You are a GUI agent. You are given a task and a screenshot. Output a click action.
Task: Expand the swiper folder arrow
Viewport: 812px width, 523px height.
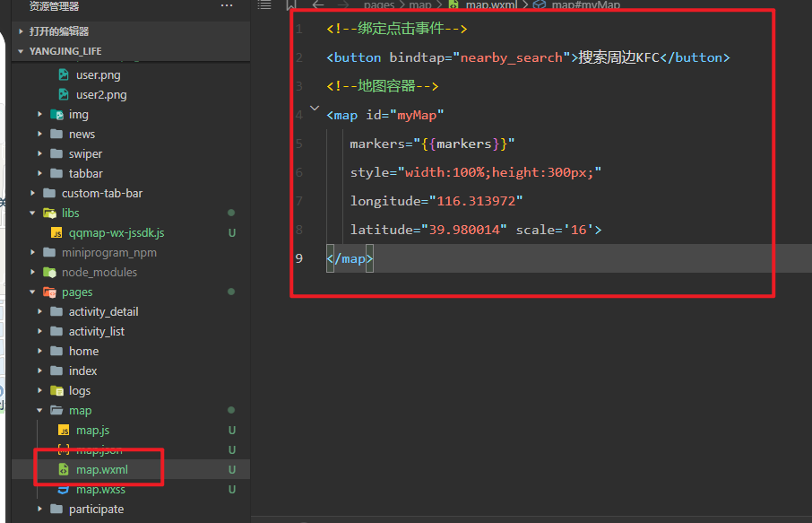[x=39, y=153]
